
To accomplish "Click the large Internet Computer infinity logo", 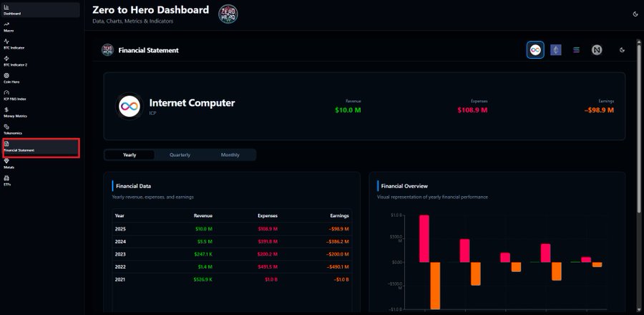I will 130,107.
